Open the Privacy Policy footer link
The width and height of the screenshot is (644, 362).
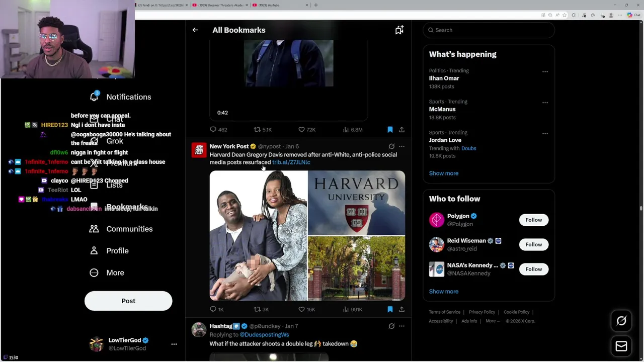point(482,312)
